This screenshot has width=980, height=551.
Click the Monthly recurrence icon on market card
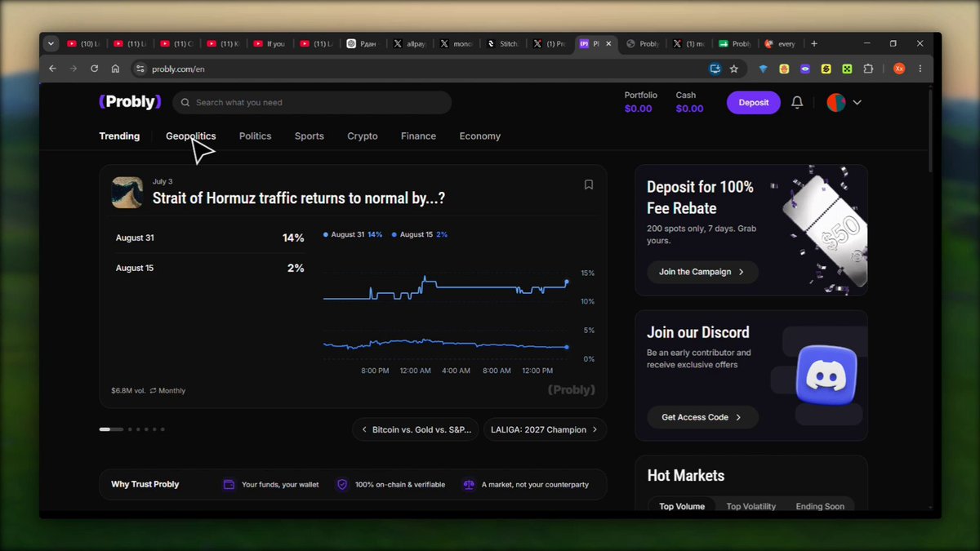pyautogui.click(x=153, y=391)
